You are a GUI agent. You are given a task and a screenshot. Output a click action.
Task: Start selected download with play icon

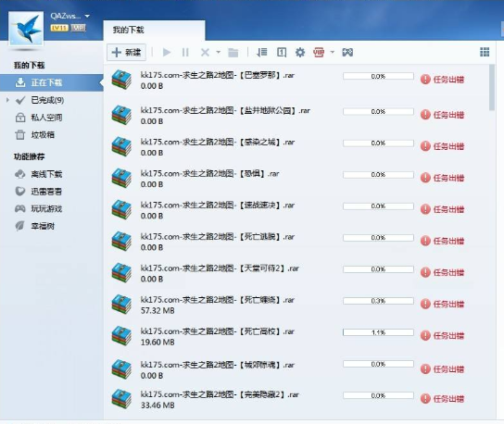click(167, 53)
